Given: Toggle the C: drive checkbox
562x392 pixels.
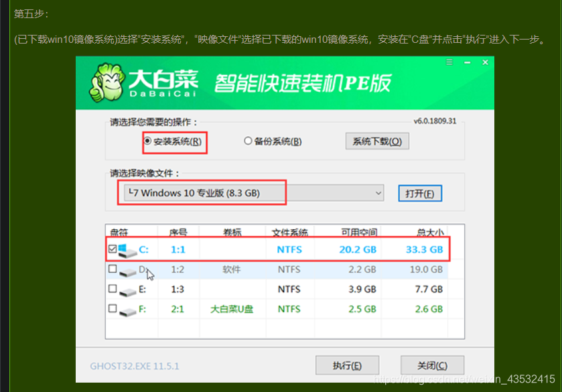Looking at the screenshot, I should (x=113, y=249).
